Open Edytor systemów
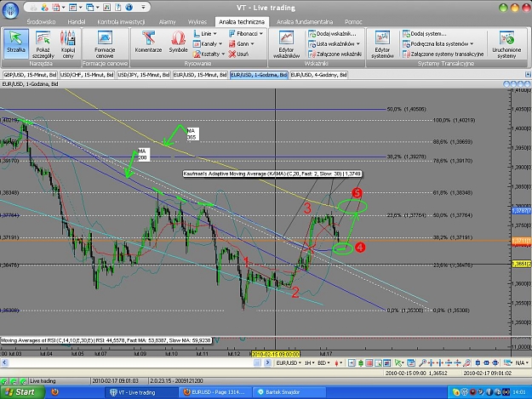Viewport: 532px width, 399px height. [382, 44]
